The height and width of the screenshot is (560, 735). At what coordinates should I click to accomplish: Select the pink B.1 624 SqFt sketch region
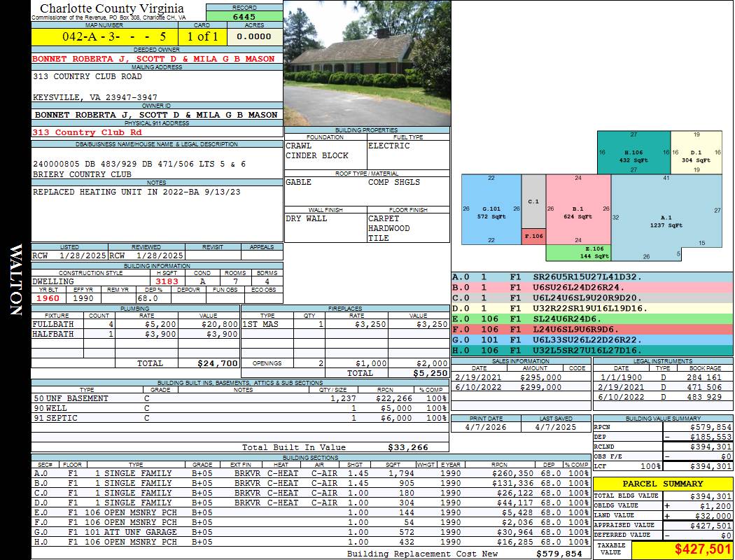[x=577, y=212]
